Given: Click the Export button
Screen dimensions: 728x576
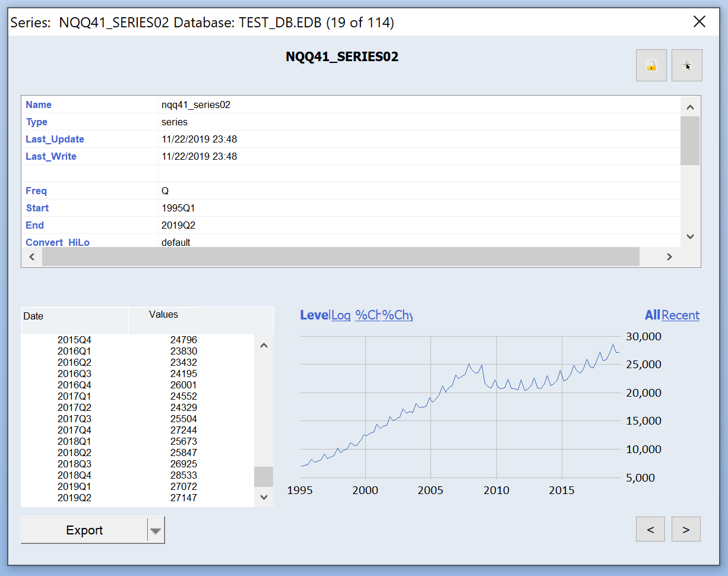Looking at the screenshot, I should click(x=84, y=530).
